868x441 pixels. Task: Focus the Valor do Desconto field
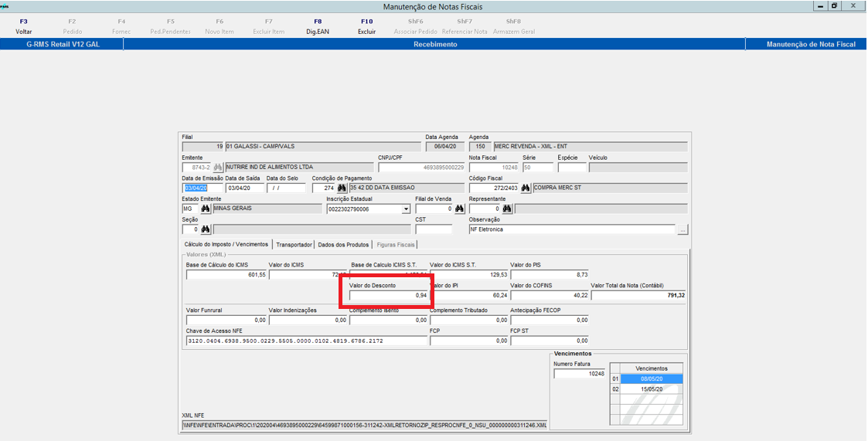click(x=389, y=296)
